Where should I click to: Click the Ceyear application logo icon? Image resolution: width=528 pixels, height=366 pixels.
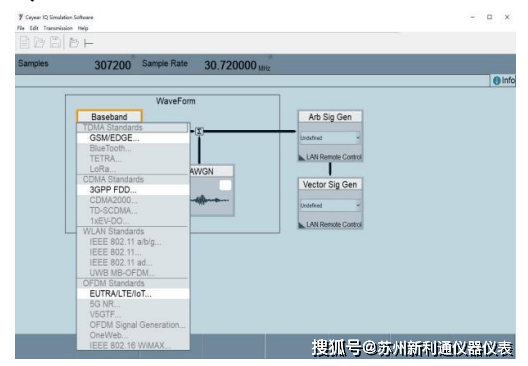pos(21,17)
